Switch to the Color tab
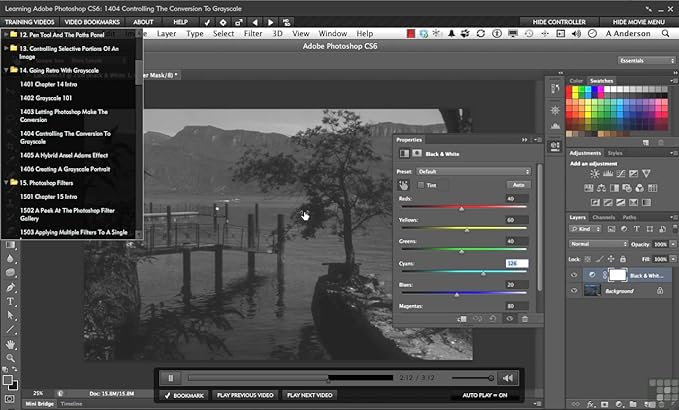 (x=576, y=81)
